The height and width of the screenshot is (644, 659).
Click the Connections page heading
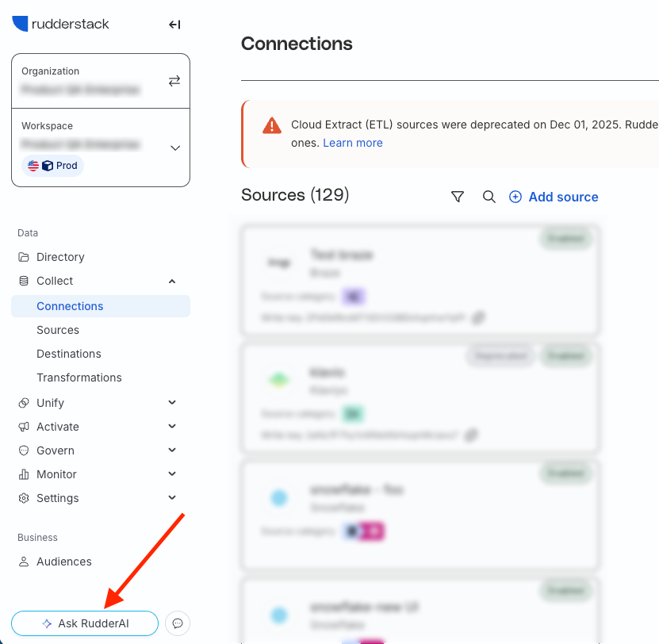297,44
